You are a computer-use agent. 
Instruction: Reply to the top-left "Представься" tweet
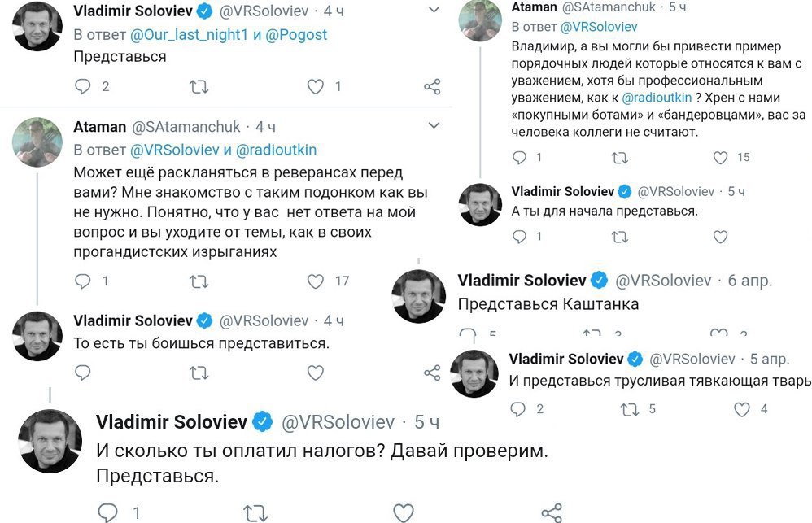pos(83,86)
